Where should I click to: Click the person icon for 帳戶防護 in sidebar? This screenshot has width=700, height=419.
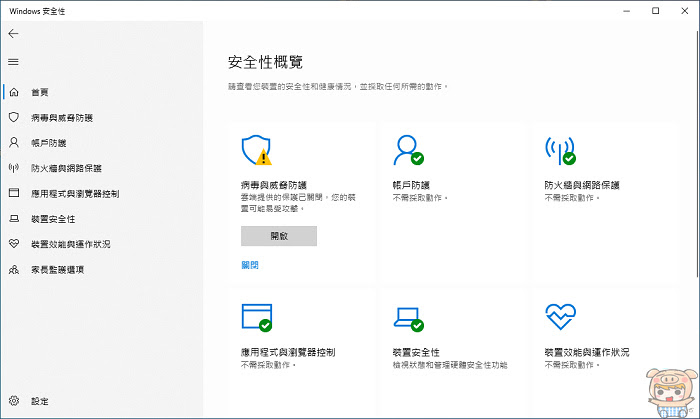[14, 143]
